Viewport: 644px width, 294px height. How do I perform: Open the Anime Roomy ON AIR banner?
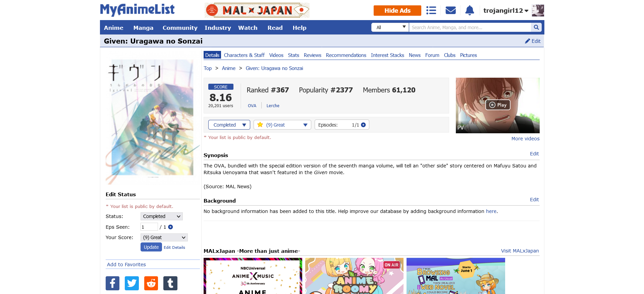click(x=354, y=276)
